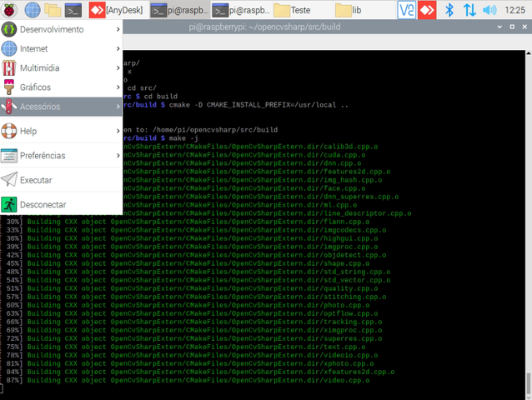532x400 pixels.
Task: Expand the Internet submenu
Action: point(61,49)
